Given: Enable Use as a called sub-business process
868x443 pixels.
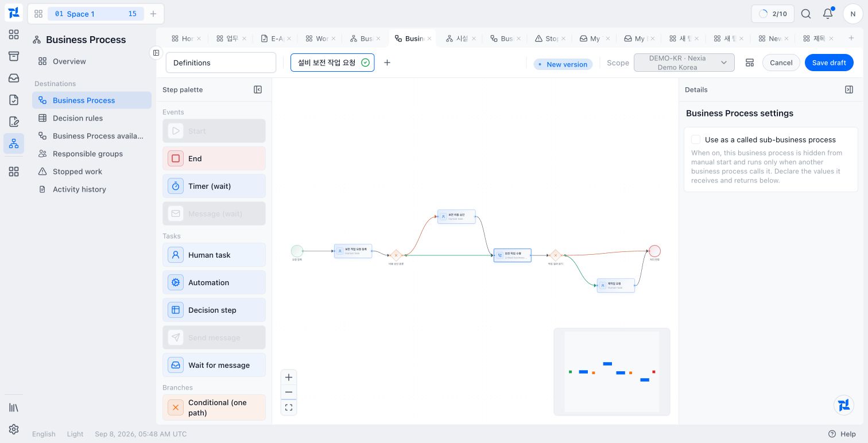Looking at the screenshot, I should coord(696,139).
